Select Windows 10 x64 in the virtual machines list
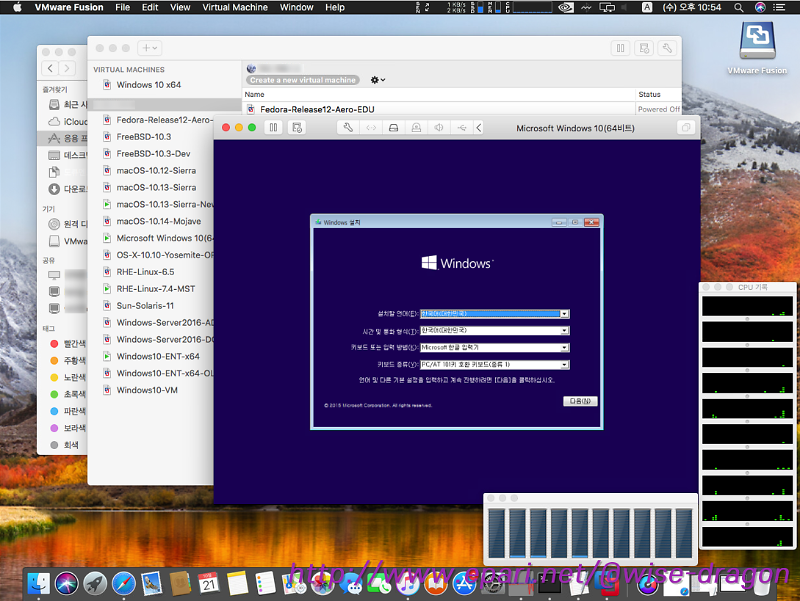The width and height of the screenshot is (800, 601). (x=148, y=85)
